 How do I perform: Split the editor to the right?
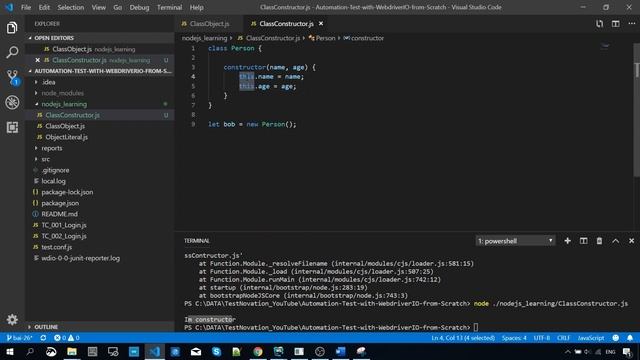(616, 24)
